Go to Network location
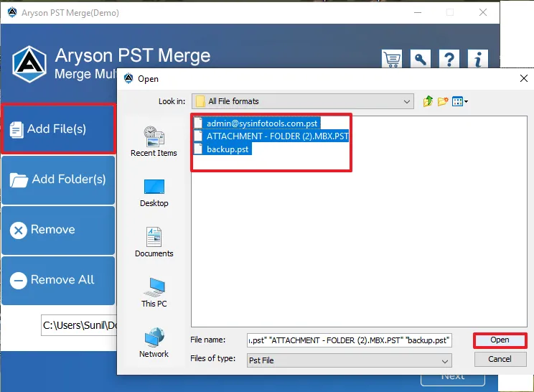 154,342
